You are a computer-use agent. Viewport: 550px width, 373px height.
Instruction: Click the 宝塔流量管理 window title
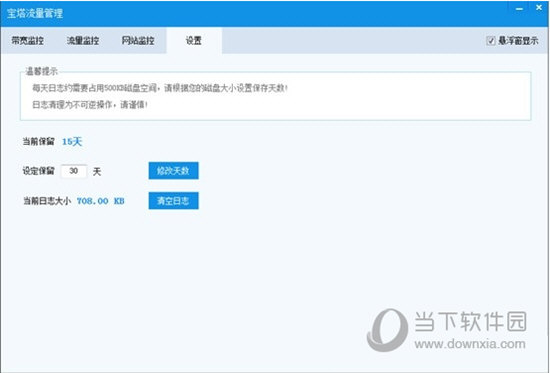pos(35,14)
